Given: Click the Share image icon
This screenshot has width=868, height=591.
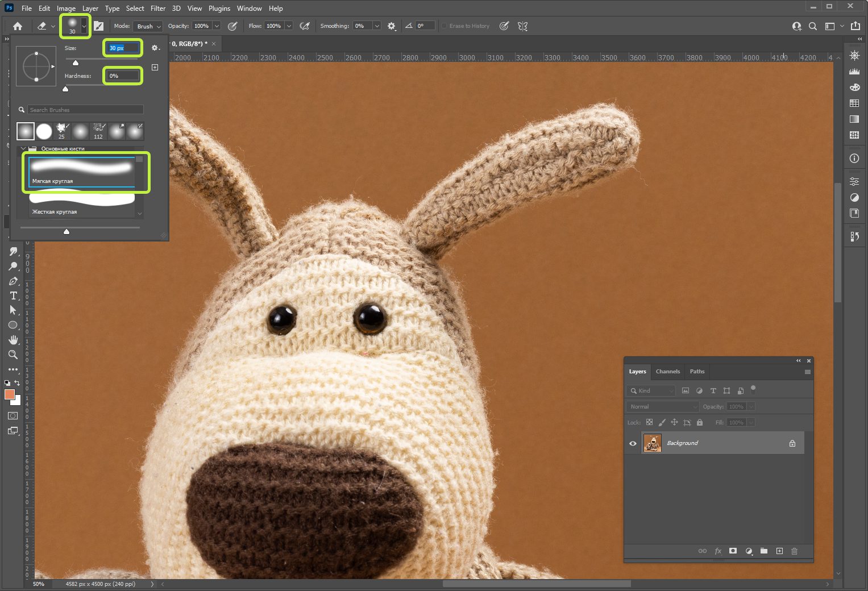Looking at the screenshot, I should (855, 26).
